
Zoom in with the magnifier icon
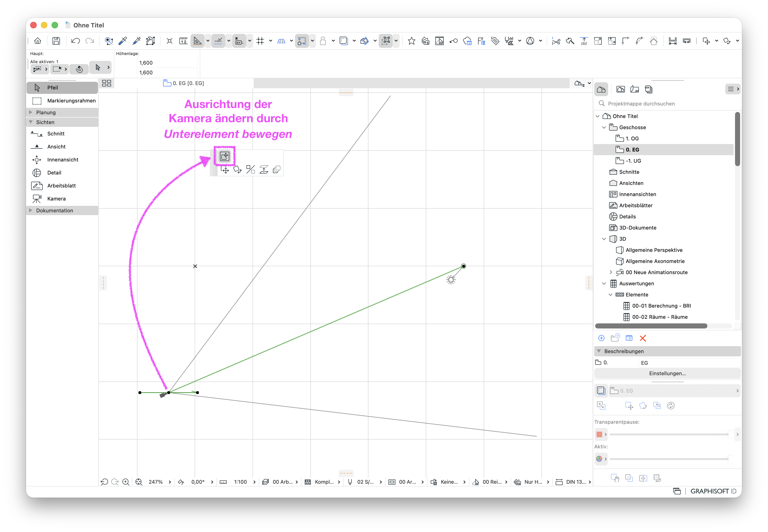click(x=126, y=482)
